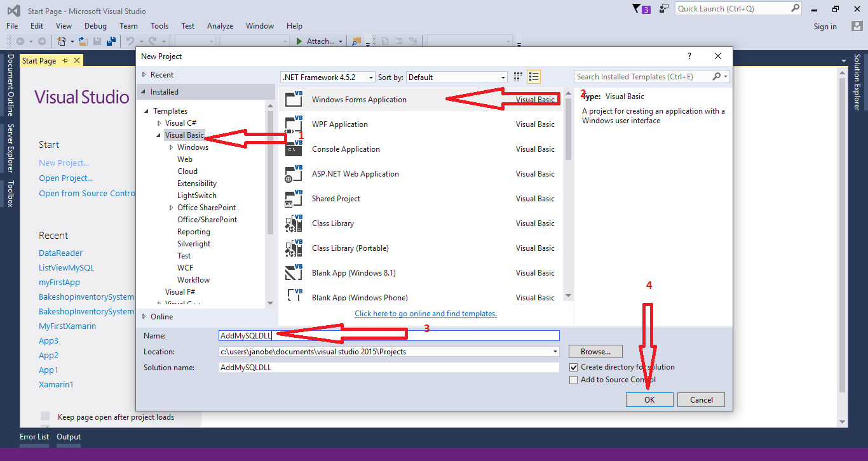
Task: Click the New Project toolbar icon
Action: point(60,41)
